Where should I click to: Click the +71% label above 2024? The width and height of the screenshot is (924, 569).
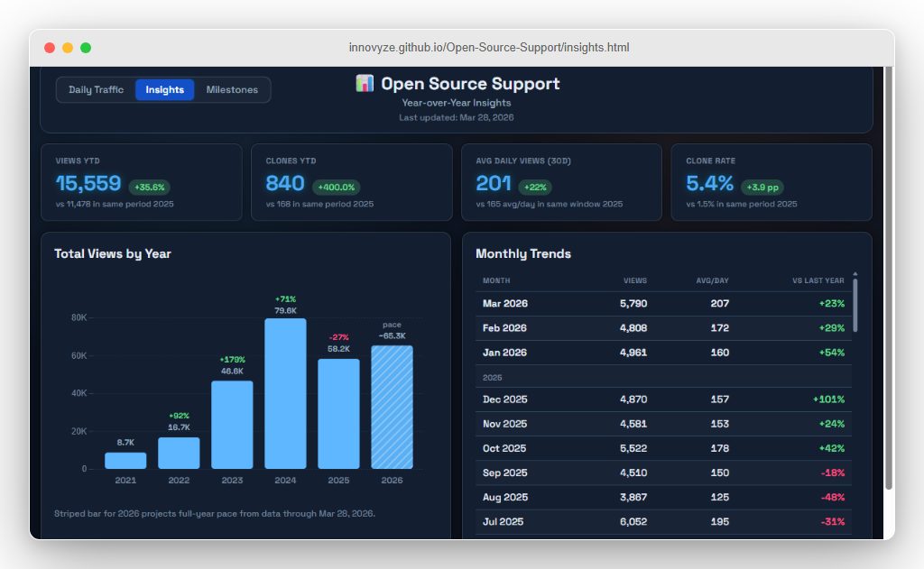coord(285,299)
